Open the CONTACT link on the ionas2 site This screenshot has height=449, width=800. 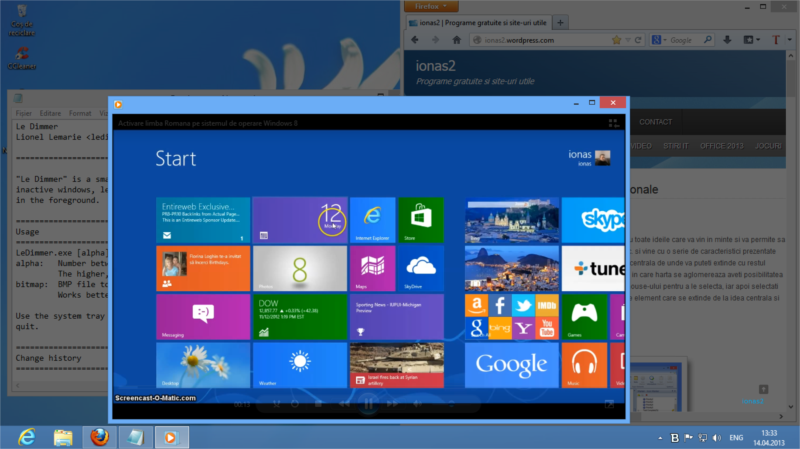pos(656,122)
